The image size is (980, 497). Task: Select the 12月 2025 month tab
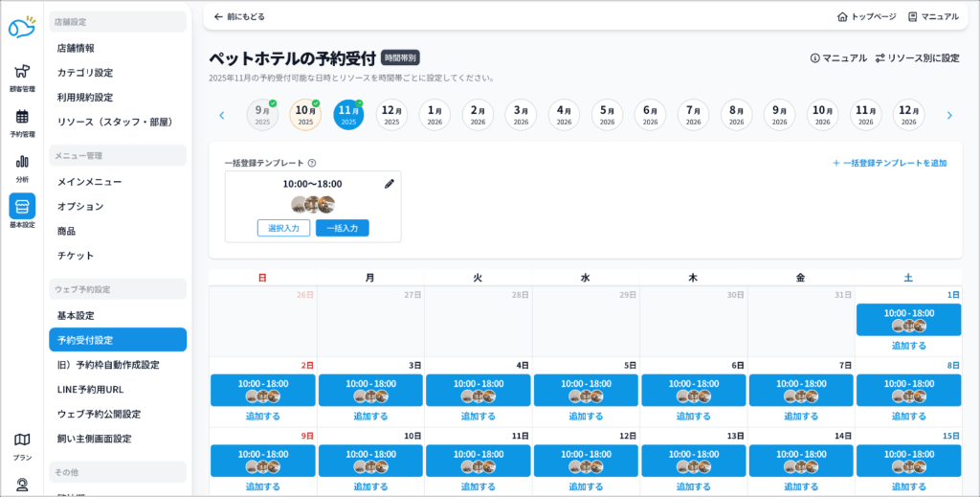[391, 115]
